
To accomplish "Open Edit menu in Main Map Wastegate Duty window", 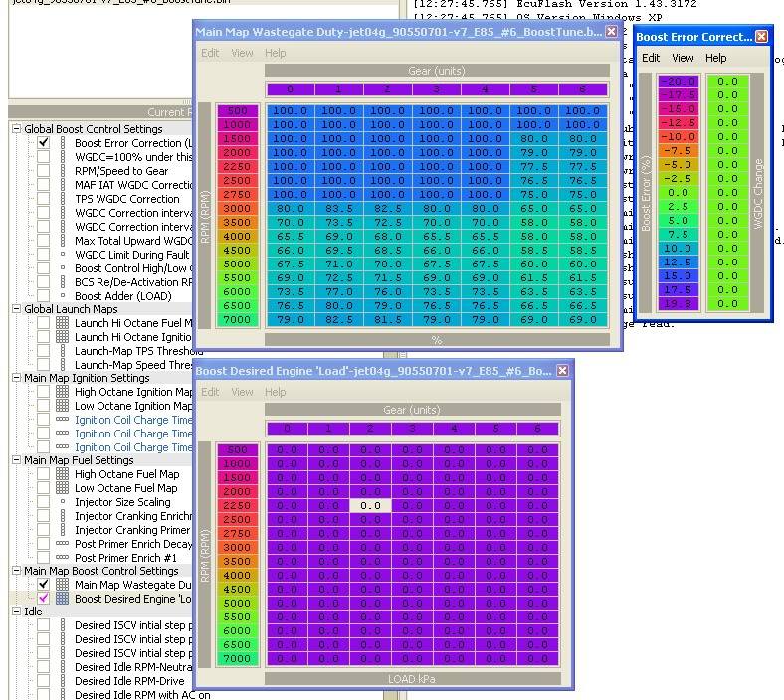I will coord(210,53).
